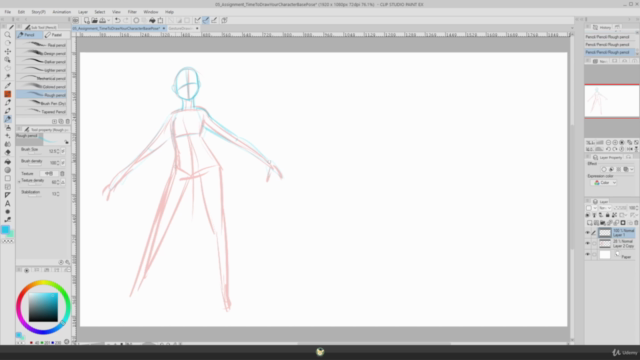
Task: Select the Auto select magic wand tool
Action: [x=7, y=77]
